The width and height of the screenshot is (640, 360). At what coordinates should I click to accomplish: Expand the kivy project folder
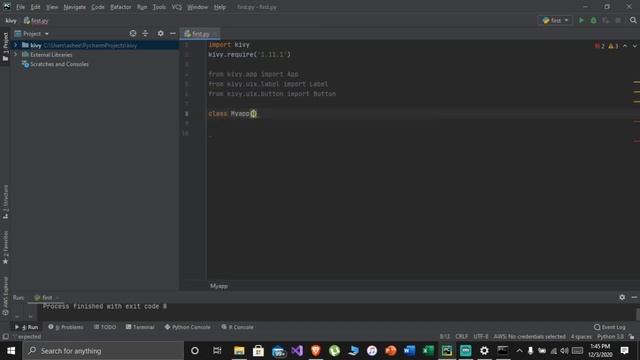[16, 45]
